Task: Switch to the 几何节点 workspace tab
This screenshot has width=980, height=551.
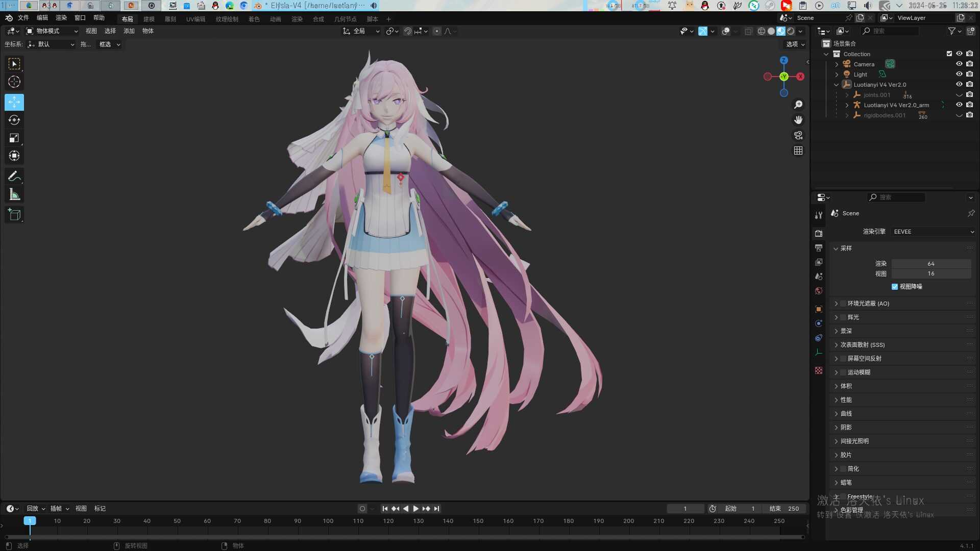Action: point(346,19)
